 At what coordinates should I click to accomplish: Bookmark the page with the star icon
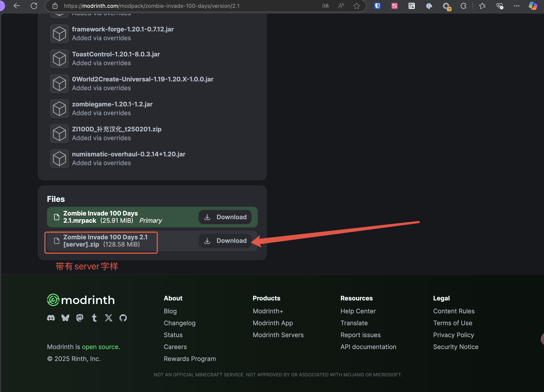tap(357, 6)
